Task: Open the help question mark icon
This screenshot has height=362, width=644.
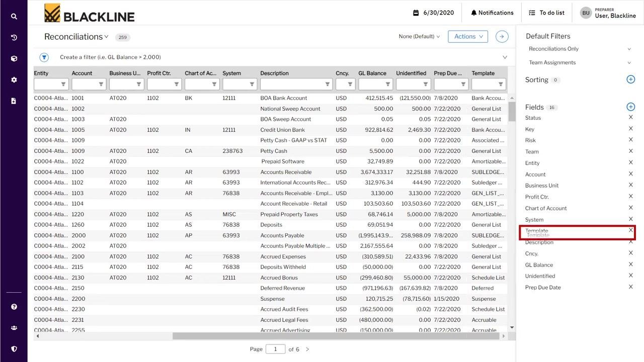Action: point(14,306)
